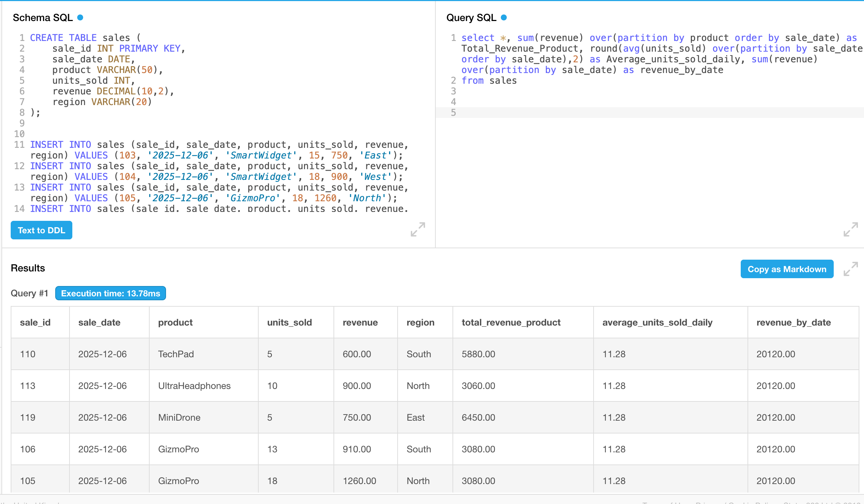Sort by the sale_id column header

(35, 322)
